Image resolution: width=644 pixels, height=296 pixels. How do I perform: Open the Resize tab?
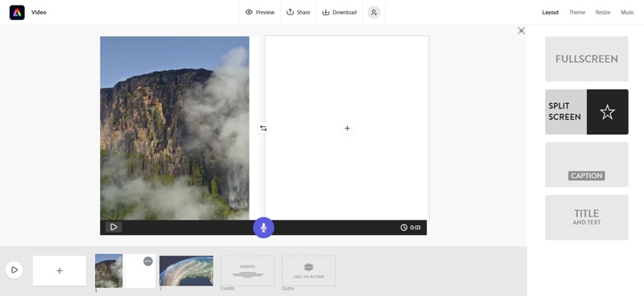coord(603,12)
